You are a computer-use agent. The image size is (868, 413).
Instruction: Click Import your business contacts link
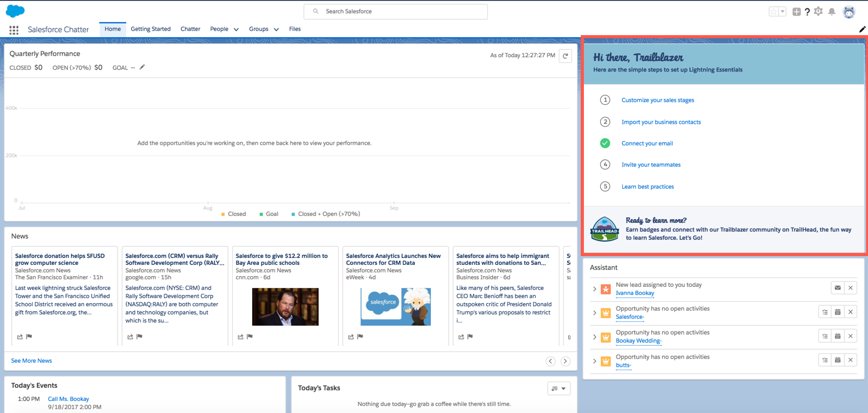pos(661,122)
